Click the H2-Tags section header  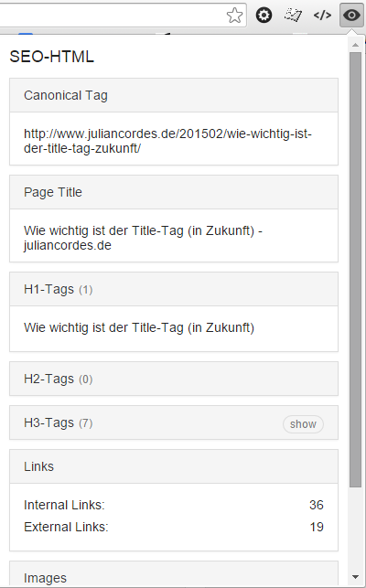point(174,379)
